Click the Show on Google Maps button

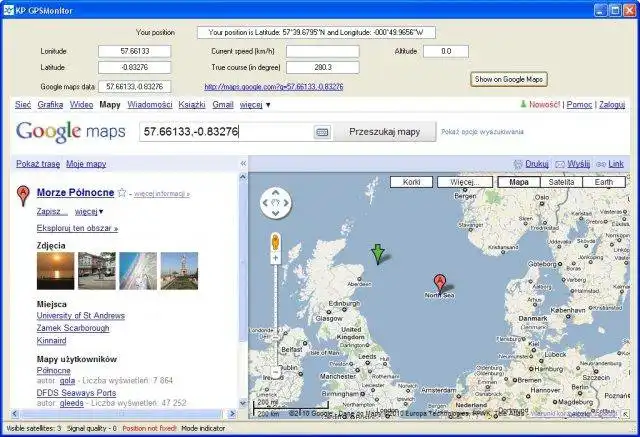point(509,79)
